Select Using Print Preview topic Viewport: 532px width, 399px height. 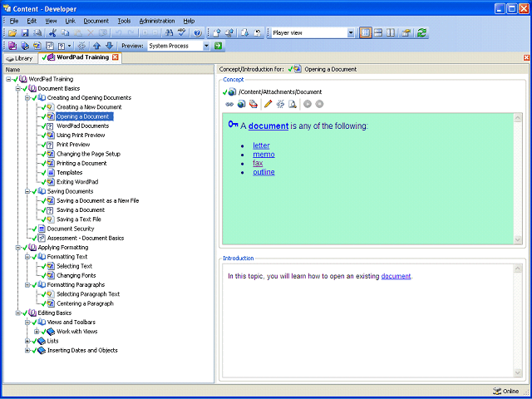coord(81,135)
